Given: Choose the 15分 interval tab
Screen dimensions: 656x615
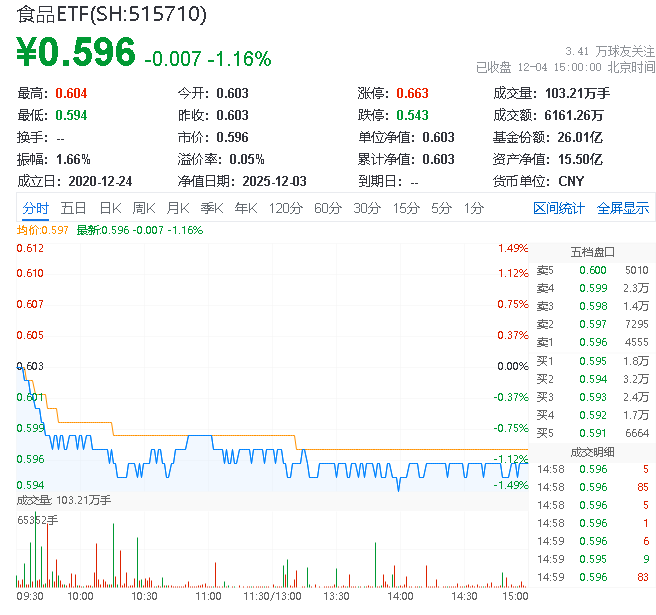Looking at the screenshot, I should 405,208.
